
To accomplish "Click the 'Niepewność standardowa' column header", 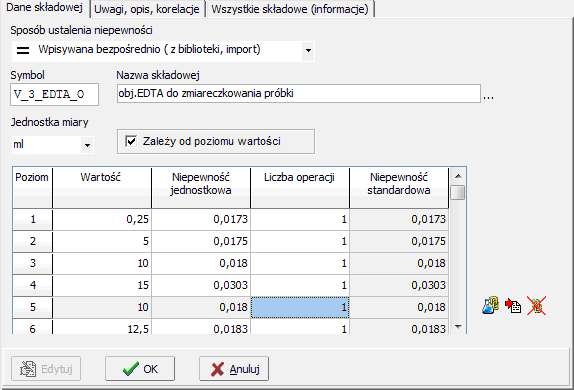I will (399, 188).
